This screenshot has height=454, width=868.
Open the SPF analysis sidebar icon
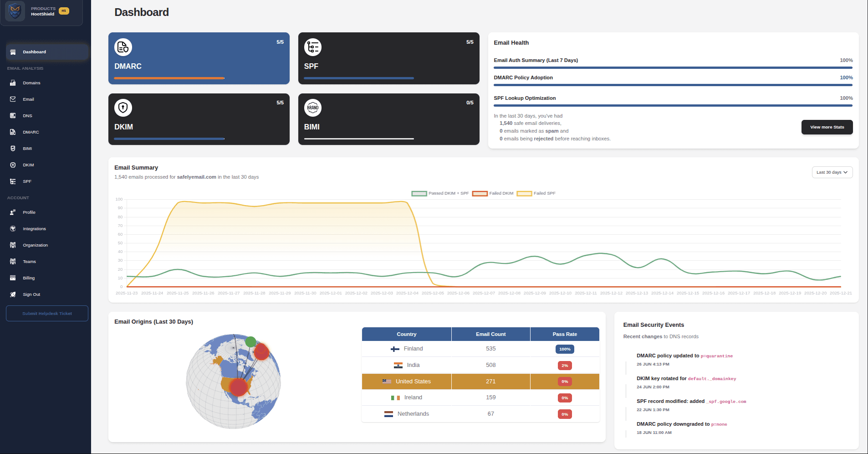[x=13, y=181]
